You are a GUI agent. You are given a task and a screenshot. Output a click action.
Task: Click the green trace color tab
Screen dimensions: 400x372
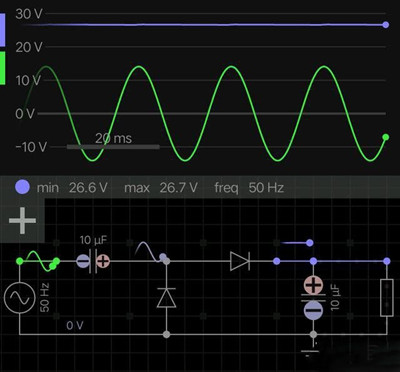tap(2, 68)
